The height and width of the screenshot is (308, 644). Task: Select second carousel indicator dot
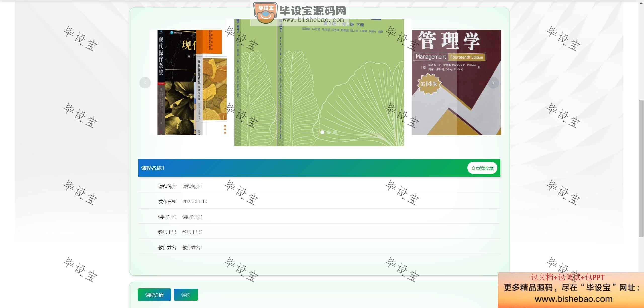pyautogui.click(x=329, y=132)
